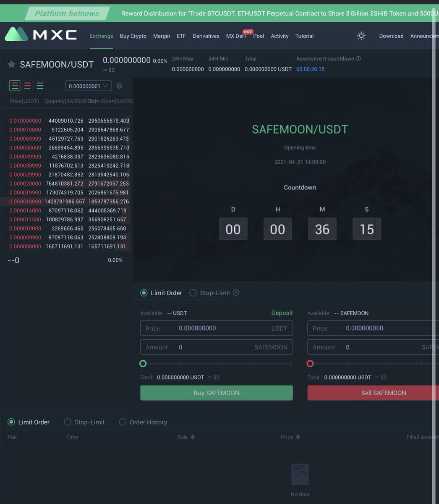
Task: Click the Stop-Limit help question icon
Action: pos(236,293)
